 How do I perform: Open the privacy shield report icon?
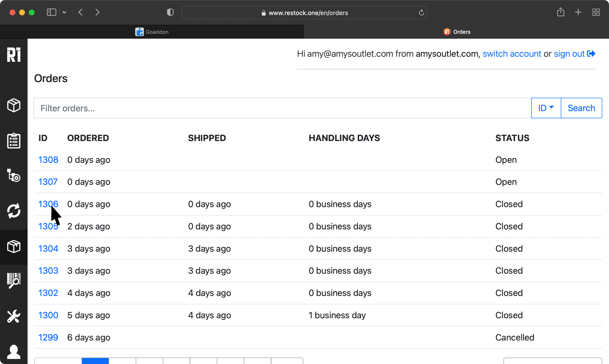[170, 12]
